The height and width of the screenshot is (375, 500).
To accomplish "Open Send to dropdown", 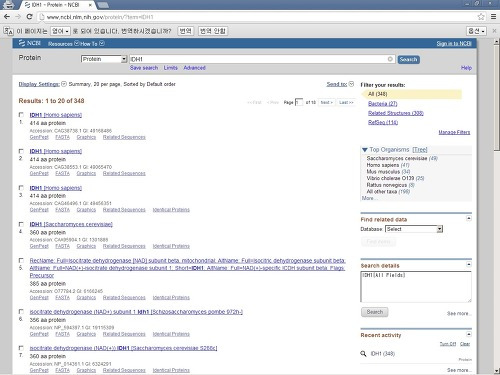I will 340,84.
